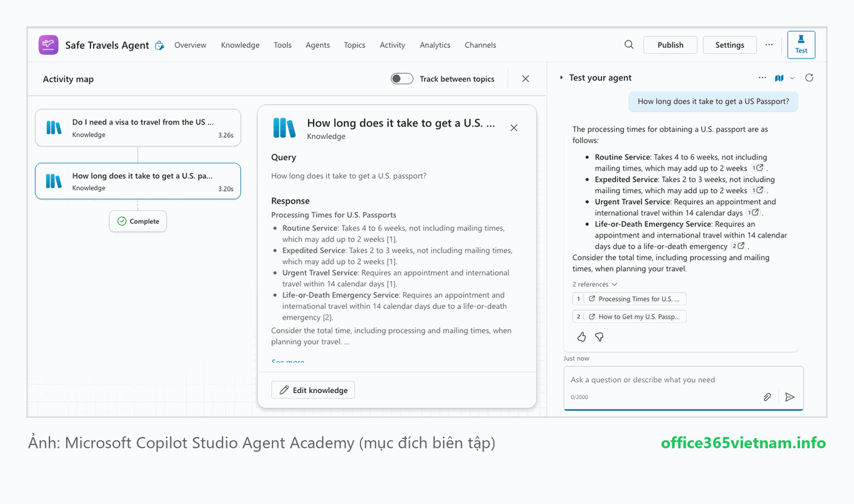Click 'Processing Times for U.S. Passports' text
The width and height of the screenshot is (854, 504).
[334, 215]
